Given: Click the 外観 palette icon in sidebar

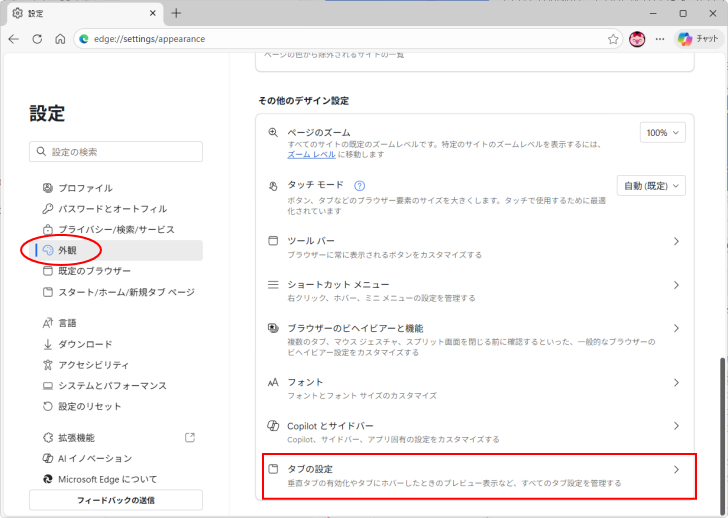Looking at the screenshot, I should (48, 250).
